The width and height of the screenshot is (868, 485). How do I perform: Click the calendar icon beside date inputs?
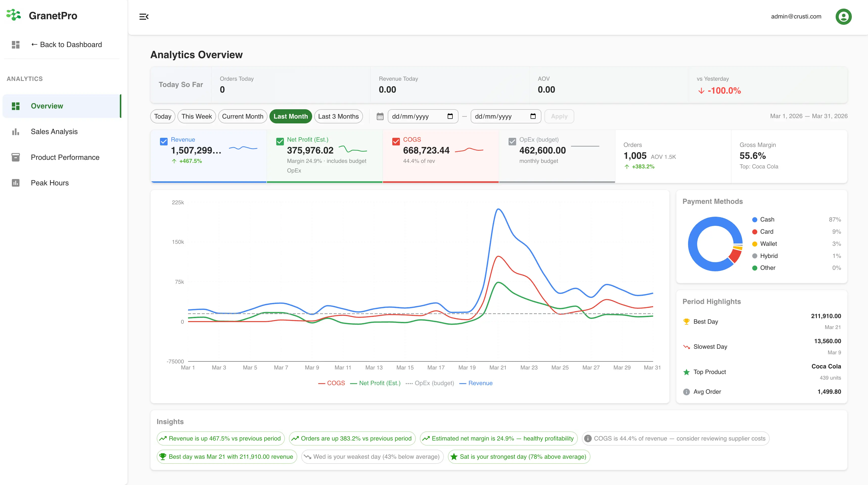(380, 116)
